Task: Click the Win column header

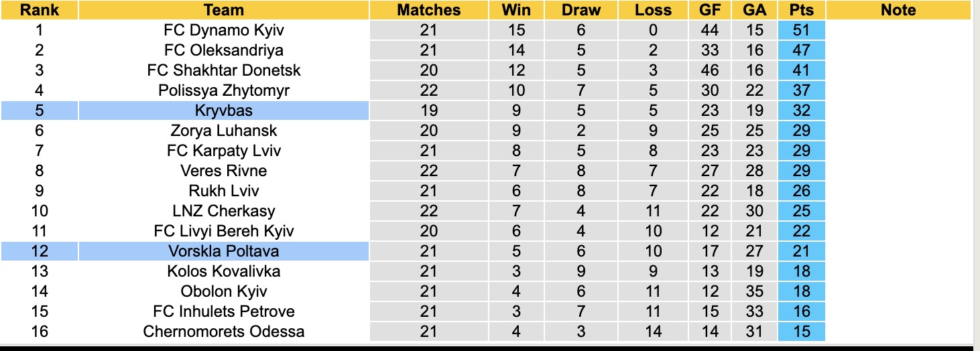Action: pyautogui.click(x=515, y=10)
